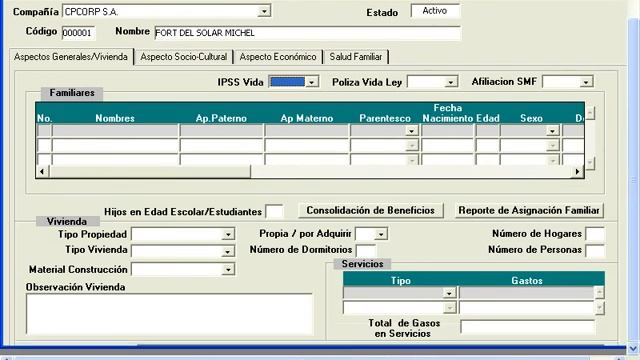Click Parentesco column header in Familiares grid
The image size is (640, 360).
(x=385, y=118)
